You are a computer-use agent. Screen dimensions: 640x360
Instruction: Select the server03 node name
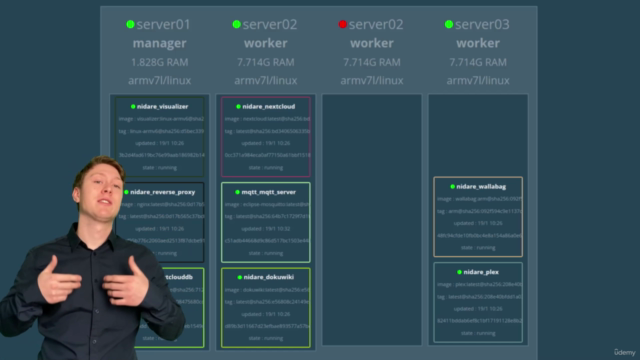tap(482, 24)
